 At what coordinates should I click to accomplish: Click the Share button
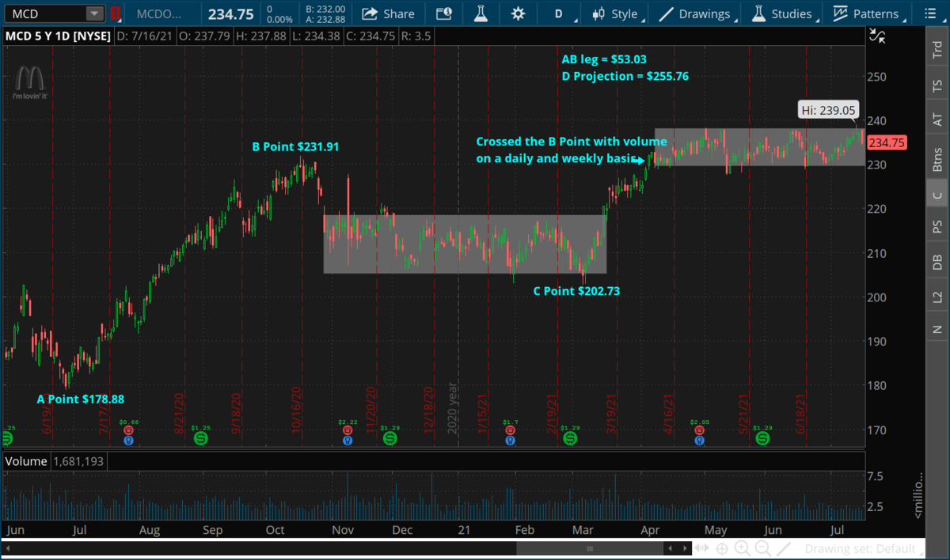point(389,13)
